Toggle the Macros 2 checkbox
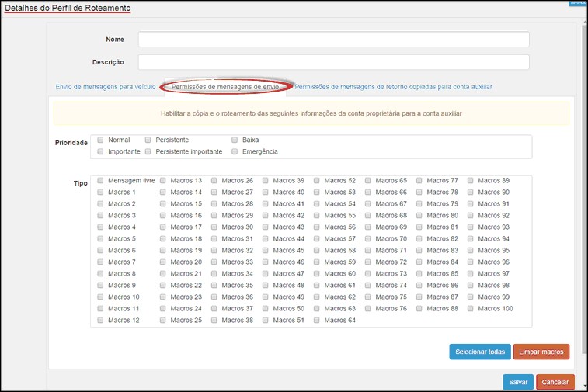Image resolution: width=588 pixels, height=392 pixels. point(100,203)
